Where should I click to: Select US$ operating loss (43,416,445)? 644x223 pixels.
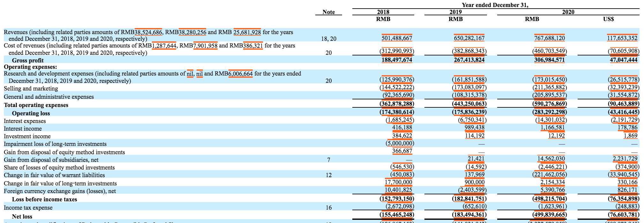pos(623,112)
